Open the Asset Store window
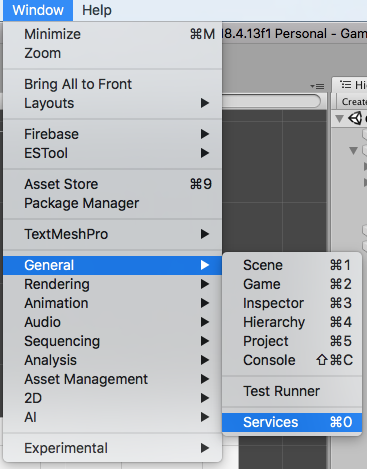 coord(113,184)
